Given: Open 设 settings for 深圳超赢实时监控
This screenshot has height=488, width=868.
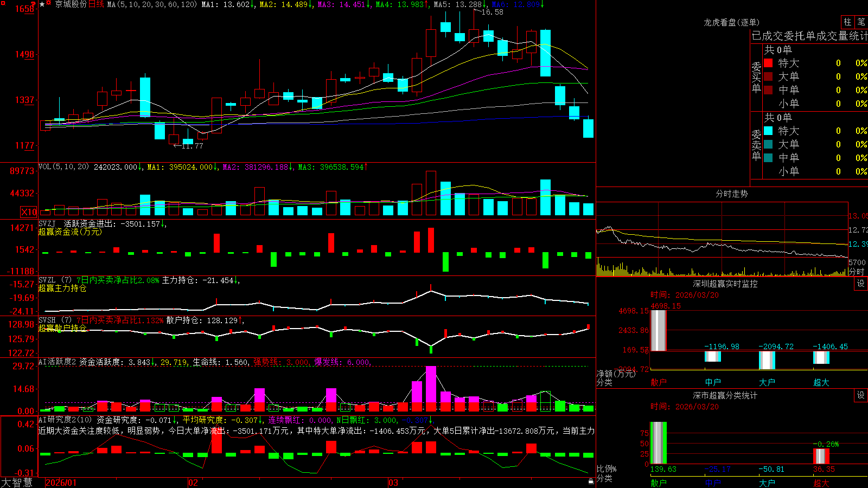Looking at the screenshot, I should pos(861,284).
